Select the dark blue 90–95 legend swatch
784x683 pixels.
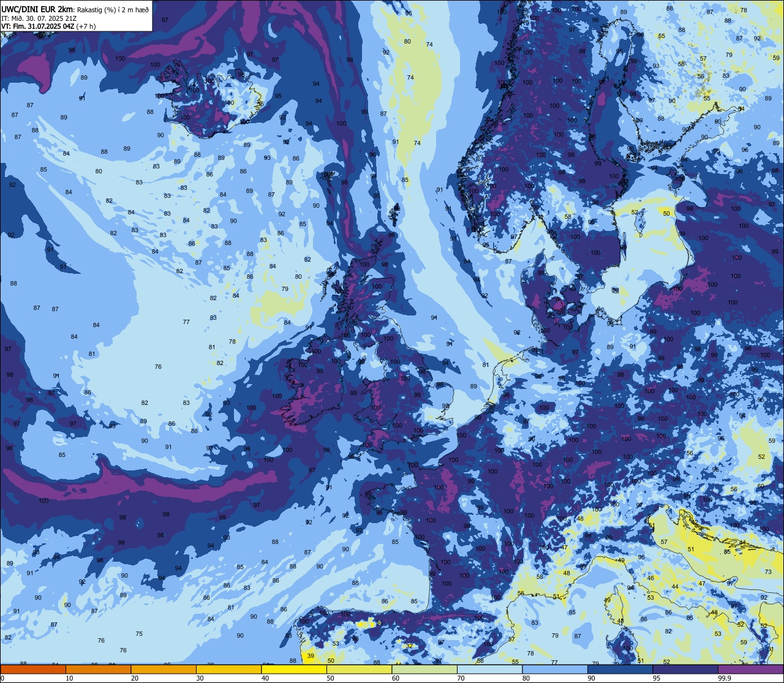point(620,669)
